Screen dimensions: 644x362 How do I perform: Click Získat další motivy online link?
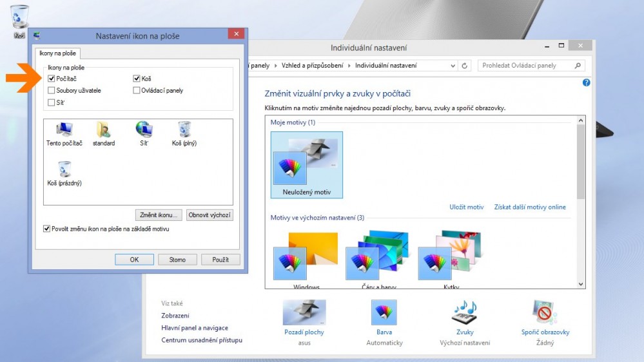529,207
